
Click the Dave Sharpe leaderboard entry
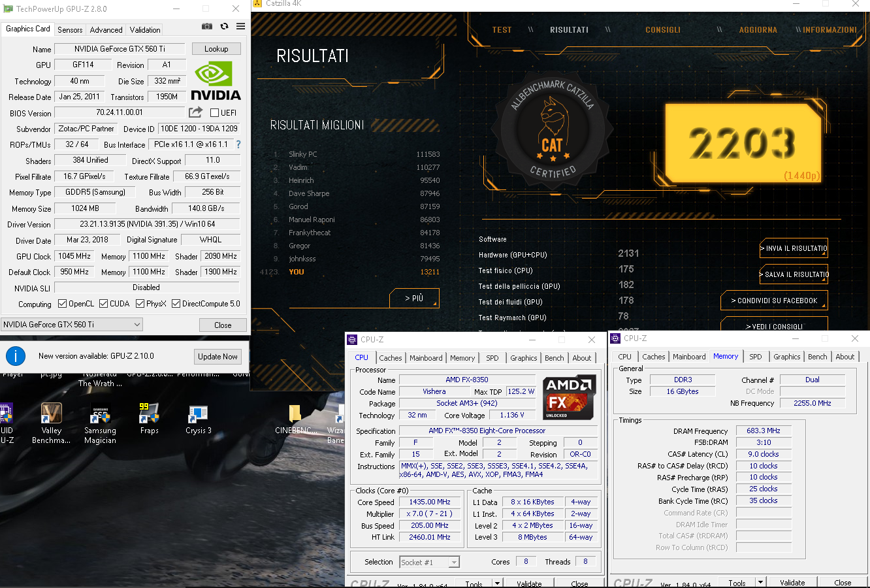coord(357,193)
